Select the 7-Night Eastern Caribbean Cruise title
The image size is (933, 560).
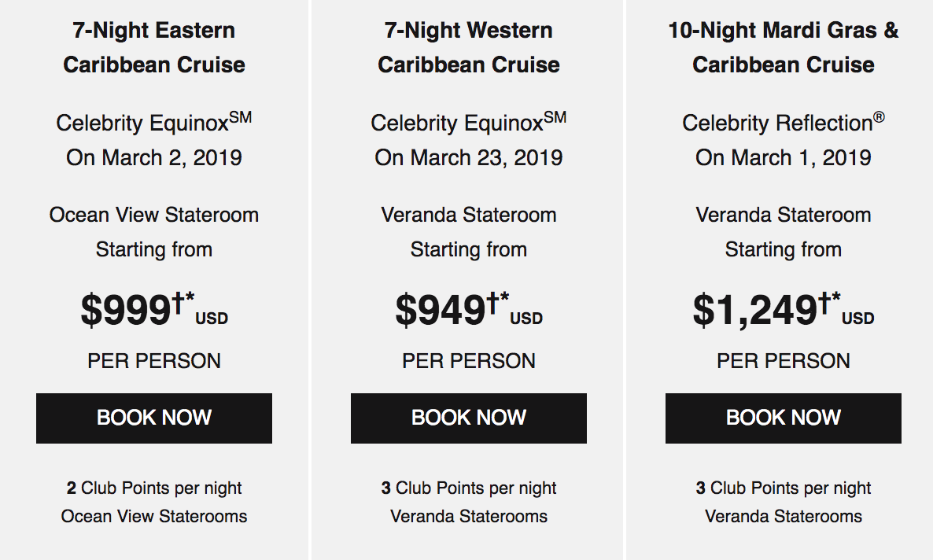(154, 48)
